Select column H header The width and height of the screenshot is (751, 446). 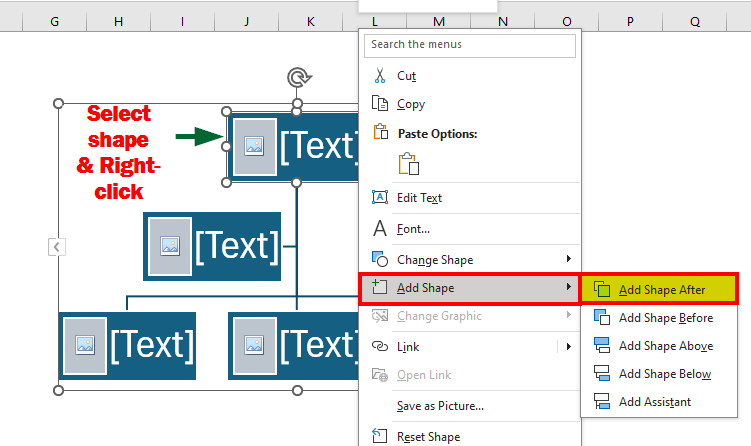coord(118,22)
